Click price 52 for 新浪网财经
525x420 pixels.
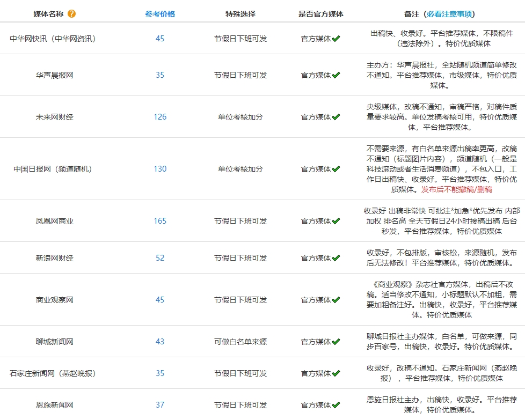160,258
